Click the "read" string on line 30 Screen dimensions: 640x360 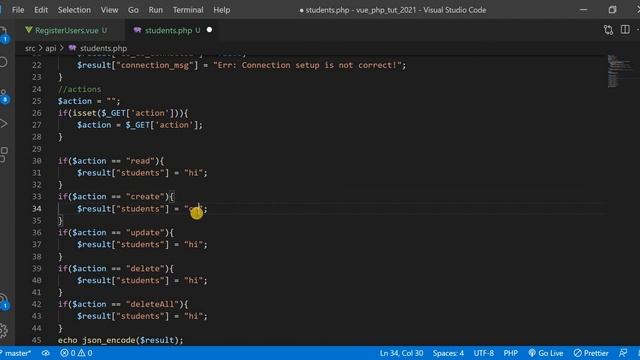click(140, 161)
